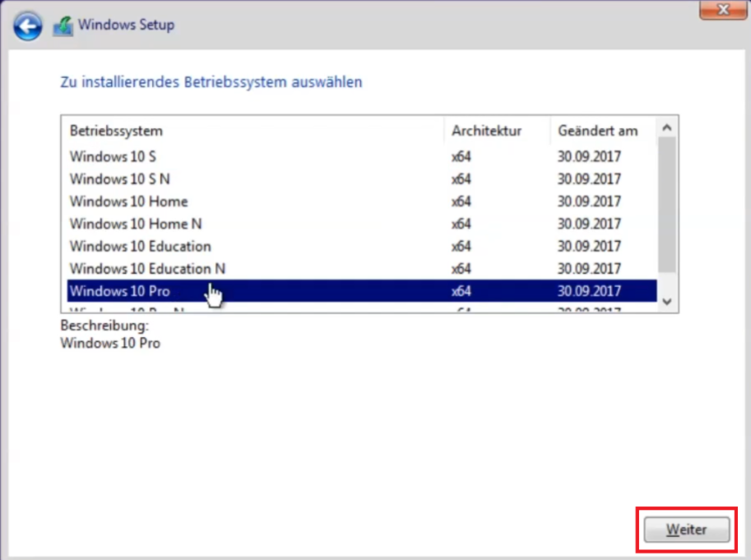Image resolution: width=751 pixels, height=560 pixels.
Task: Click the Windows Setup icon in the title bar
Action: [x=63, y=25]
